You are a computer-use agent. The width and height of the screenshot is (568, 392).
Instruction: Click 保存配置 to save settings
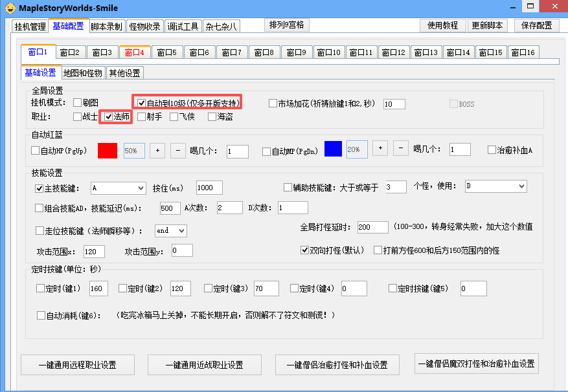click(x=537, y=25)
